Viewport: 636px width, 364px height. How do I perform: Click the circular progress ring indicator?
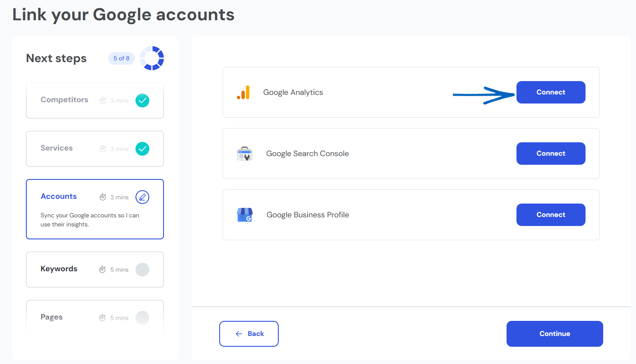pos(152,58)
